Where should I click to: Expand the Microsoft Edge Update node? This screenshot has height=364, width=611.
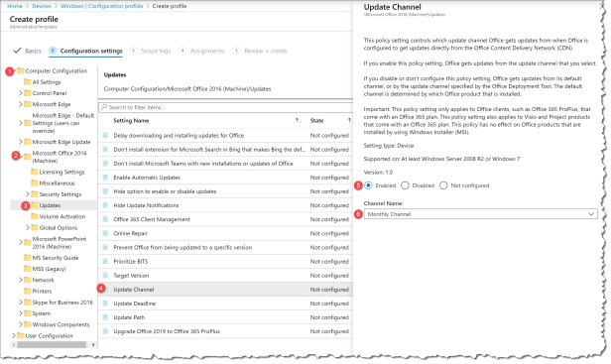coord(20,142)
